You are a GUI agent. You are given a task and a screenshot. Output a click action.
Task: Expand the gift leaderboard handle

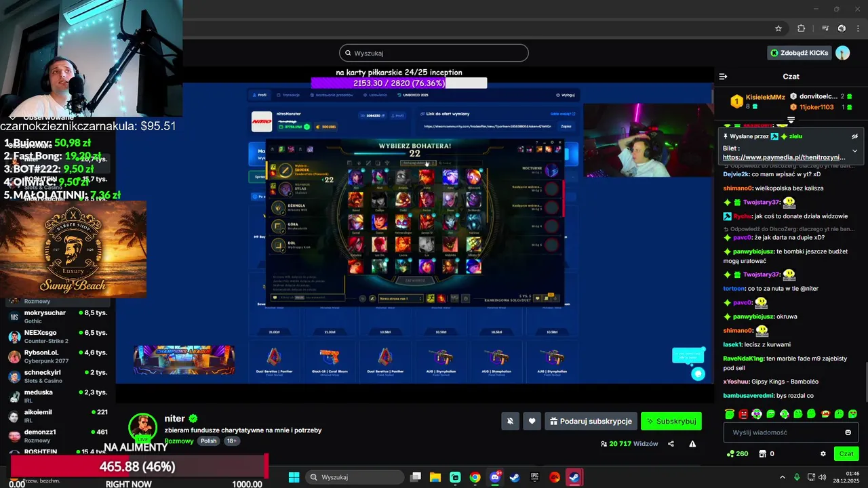point(791,120)
